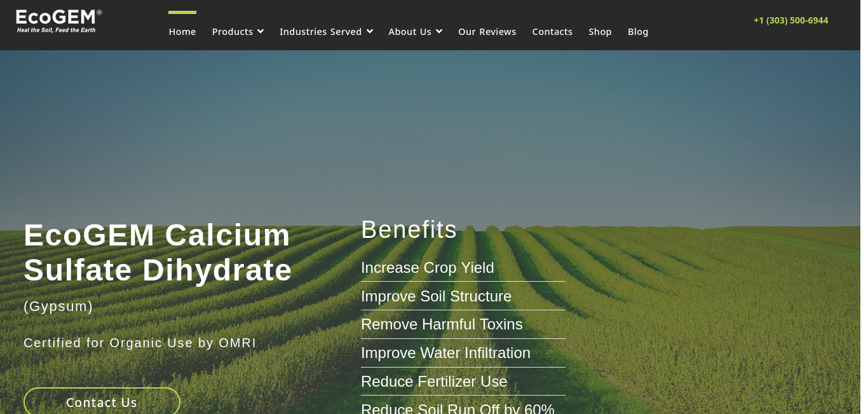Image resolution: width=868 pixels, height=414 pixels.
Task: Open the Contacts page
Action: coord(552,32)
